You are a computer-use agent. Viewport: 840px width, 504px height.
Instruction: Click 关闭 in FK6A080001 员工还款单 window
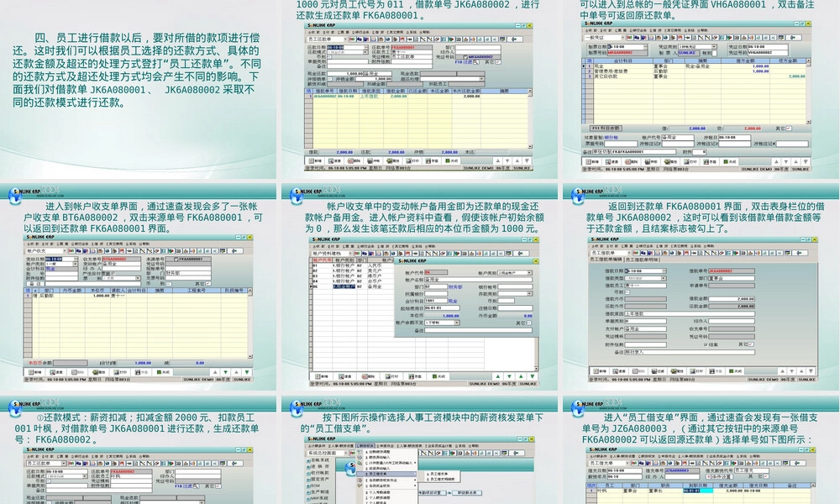tap(452, 160)
